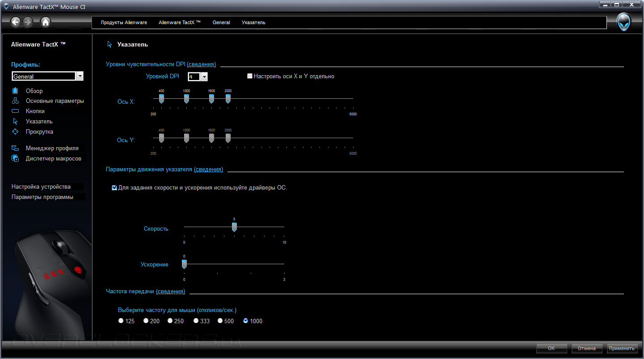
Task: Click the Отмена button
Action: (587, 348)
